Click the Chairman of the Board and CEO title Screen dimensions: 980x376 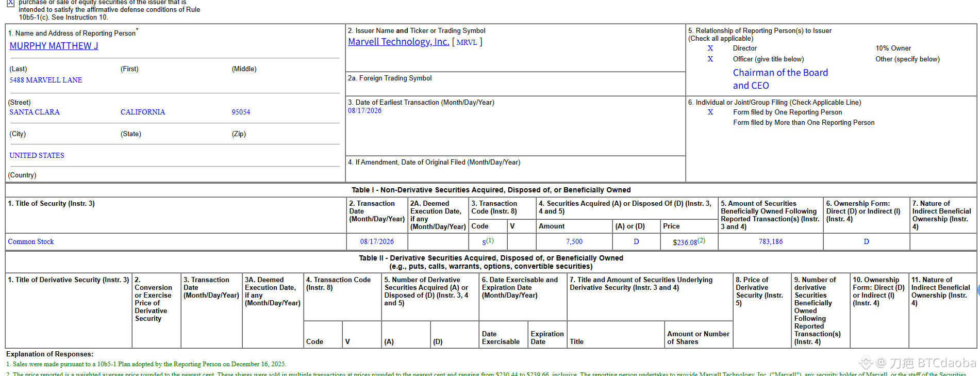coord(780,79)
